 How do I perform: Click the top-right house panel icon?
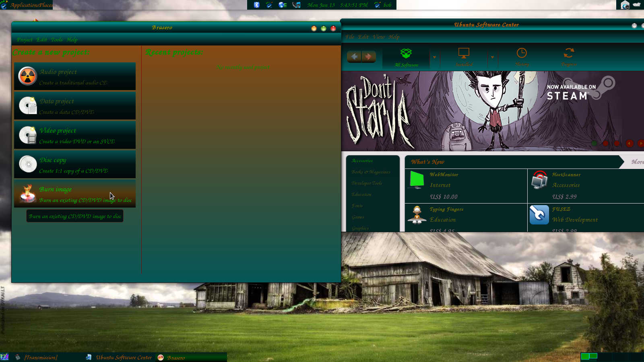(x=625, y=5)
